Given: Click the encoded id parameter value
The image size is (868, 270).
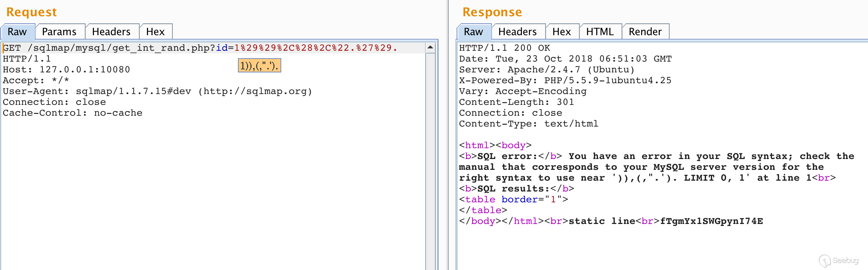Looking at the screenshot, I should coord(316,48).
